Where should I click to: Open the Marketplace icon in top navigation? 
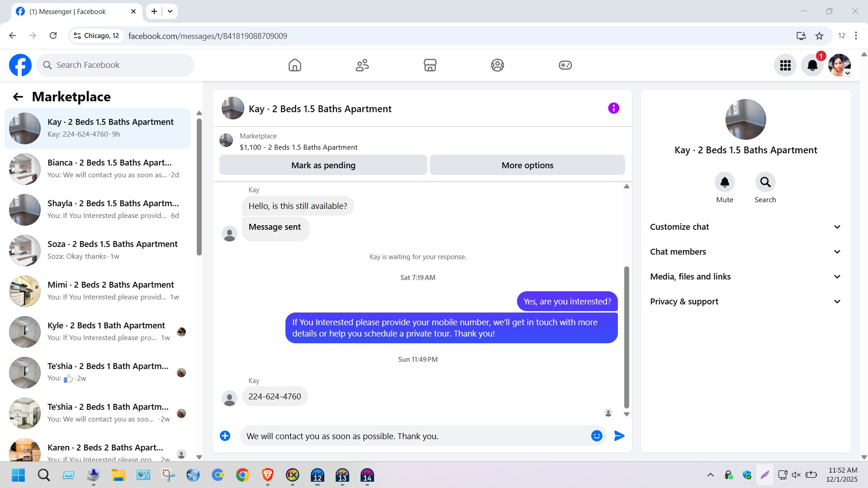(430, 65)
